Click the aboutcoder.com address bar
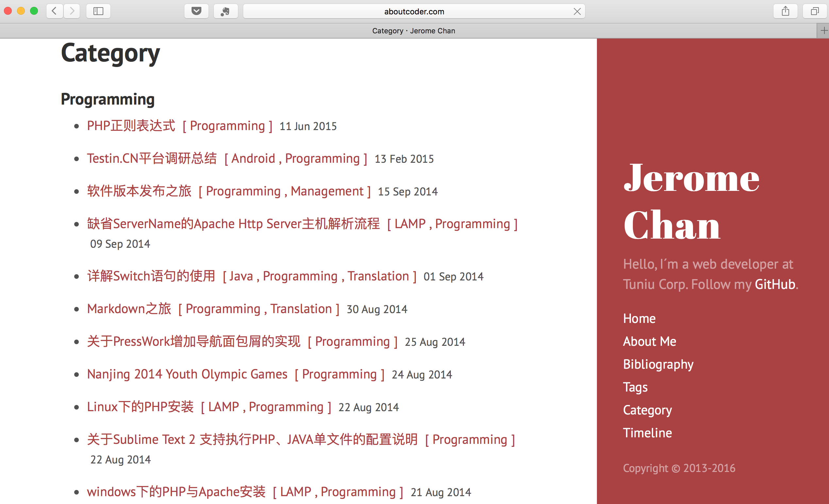 (x=414, y=11)
